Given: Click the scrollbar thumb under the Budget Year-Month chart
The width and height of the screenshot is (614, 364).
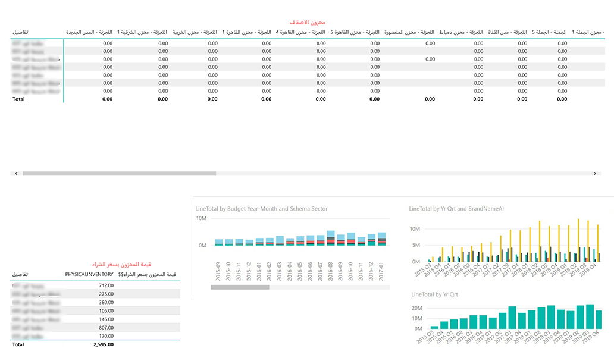Looking at the screenshot, I should (240, 287).
